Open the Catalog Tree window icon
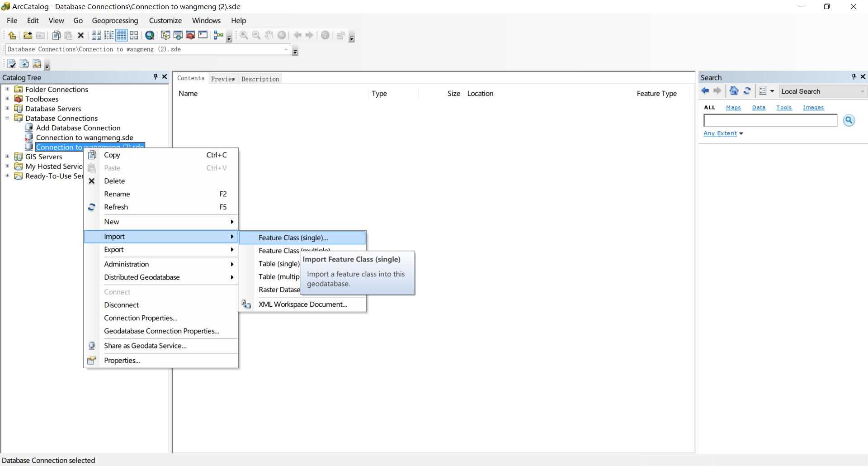 [165, 35]
